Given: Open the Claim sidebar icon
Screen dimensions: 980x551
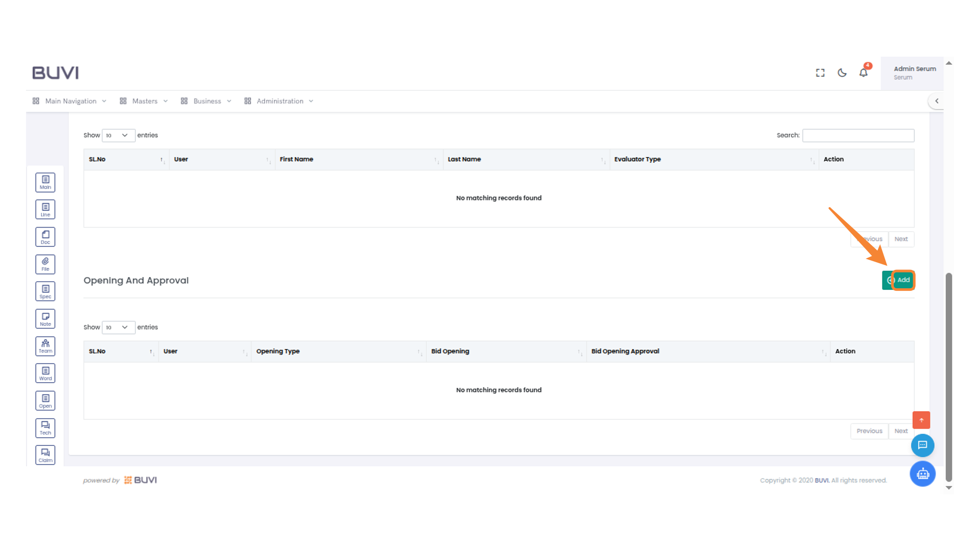Looking at the screenshot, I should coord(45,455).
